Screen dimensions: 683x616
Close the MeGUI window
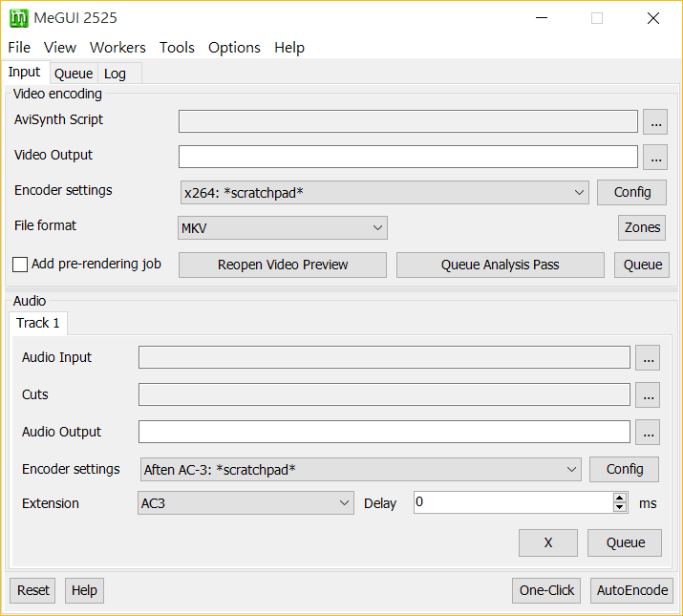653,18
